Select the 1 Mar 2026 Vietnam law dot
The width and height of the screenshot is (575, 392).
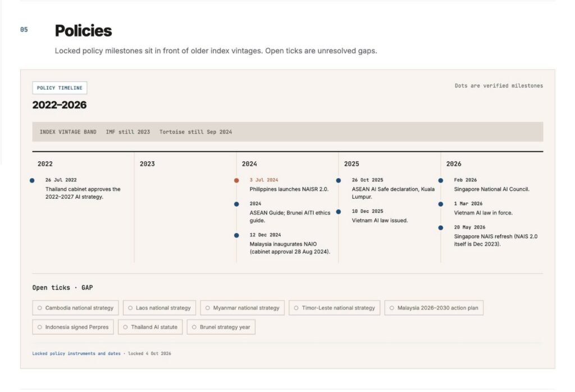[x=441, y=204]
